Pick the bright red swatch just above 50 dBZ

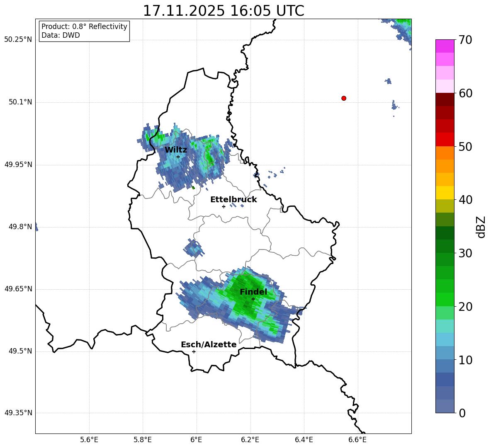[445, 140]
